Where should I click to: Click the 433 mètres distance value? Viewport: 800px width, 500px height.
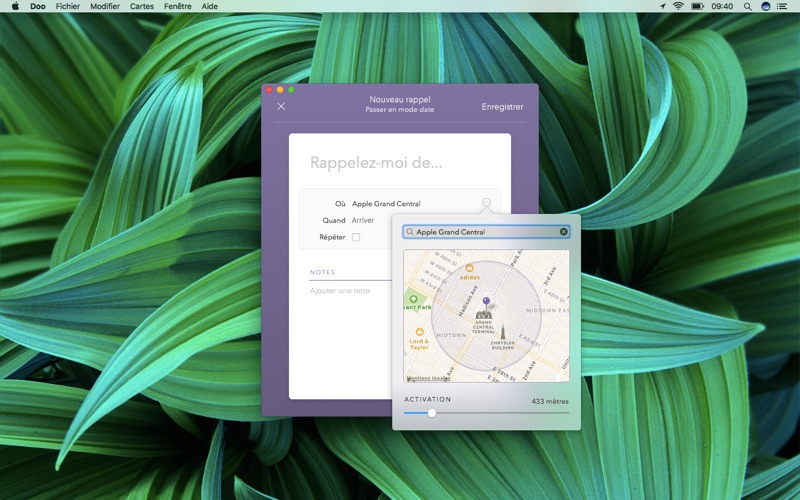point(549,401)
